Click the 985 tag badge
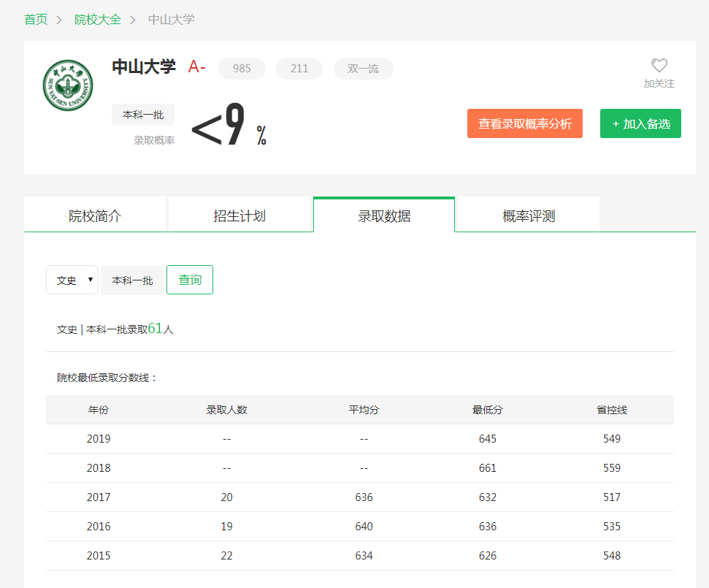The width and height of the screenshot is (709, 588). (242, 69)
